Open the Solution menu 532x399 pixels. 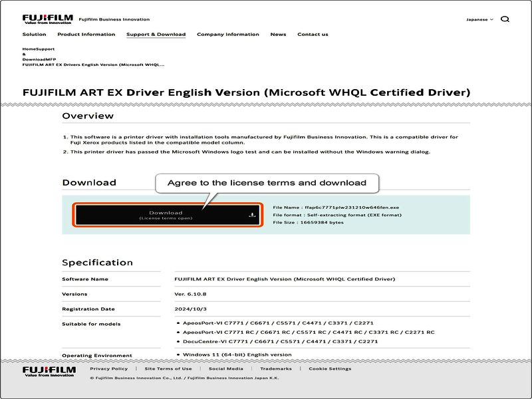click(35, 35)
